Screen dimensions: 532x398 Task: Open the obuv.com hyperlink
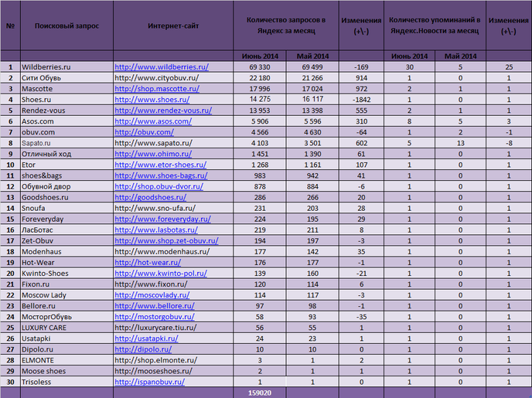[x=144, y=132]
